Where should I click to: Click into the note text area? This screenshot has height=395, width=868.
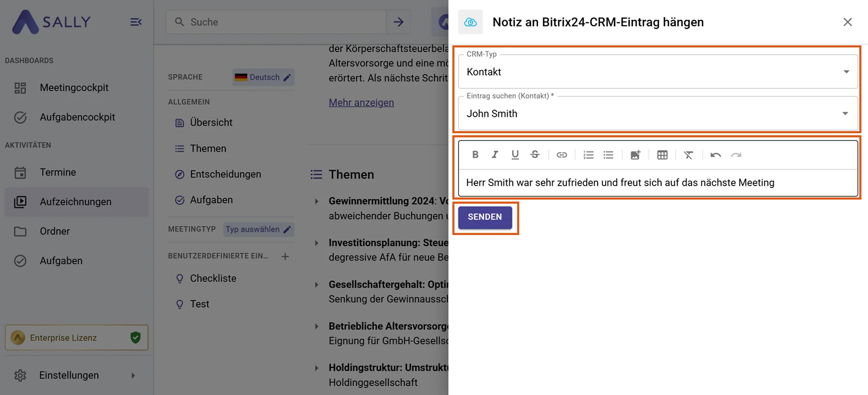[658, 183]
